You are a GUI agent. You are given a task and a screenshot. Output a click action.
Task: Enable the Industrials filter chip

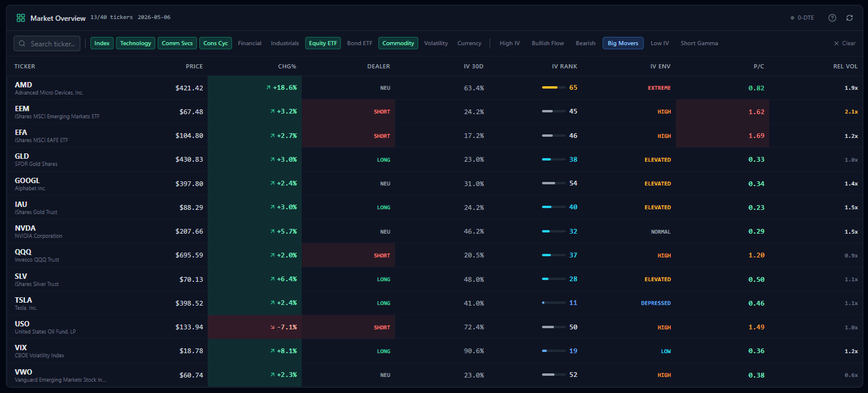click(x=285, y=43)
